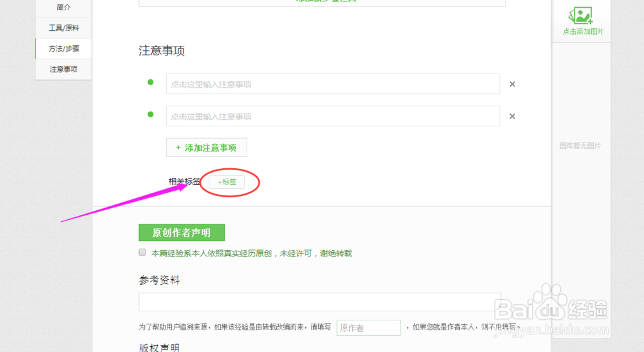Focus the second 注意事项 input field

tap(333, 116)
